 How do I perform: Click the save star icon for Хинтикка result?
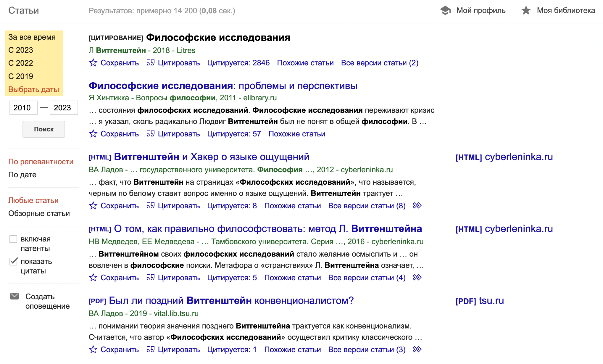[x=93, y=134]
